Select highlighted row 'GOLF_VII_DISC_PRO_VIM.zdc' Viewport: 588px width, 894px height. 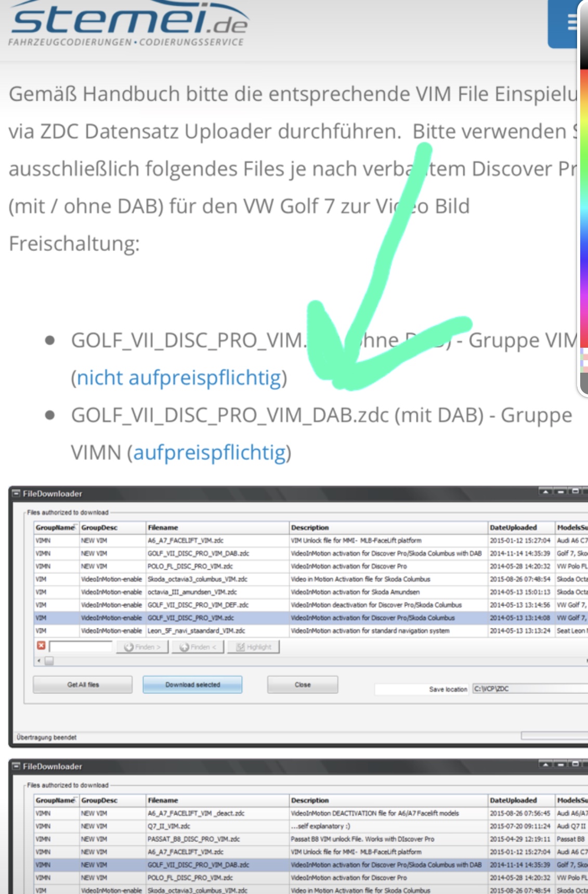coord(311,618)
